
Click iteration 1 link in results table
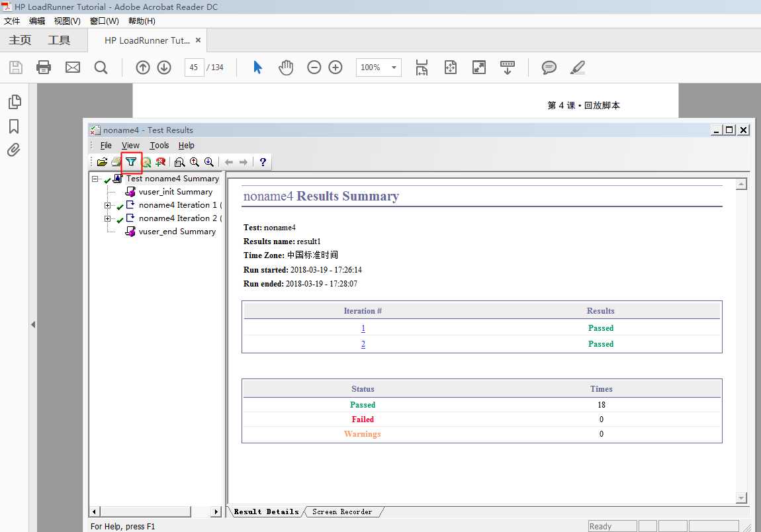(363, 328)
